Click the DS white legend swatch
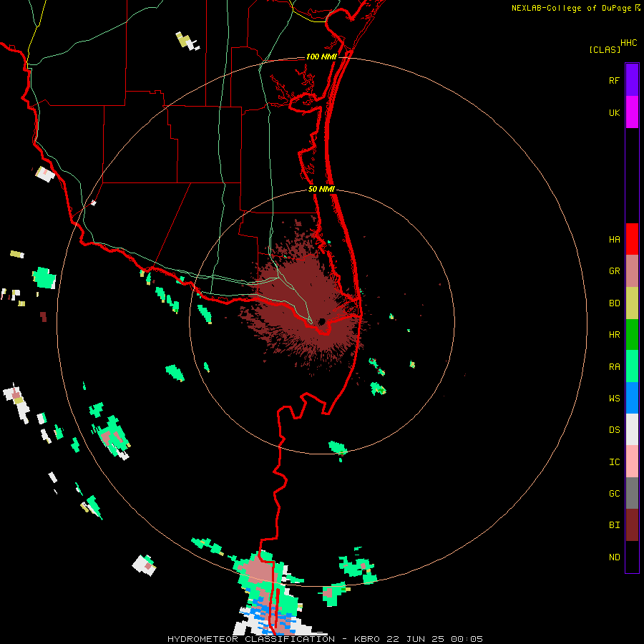 632,429
